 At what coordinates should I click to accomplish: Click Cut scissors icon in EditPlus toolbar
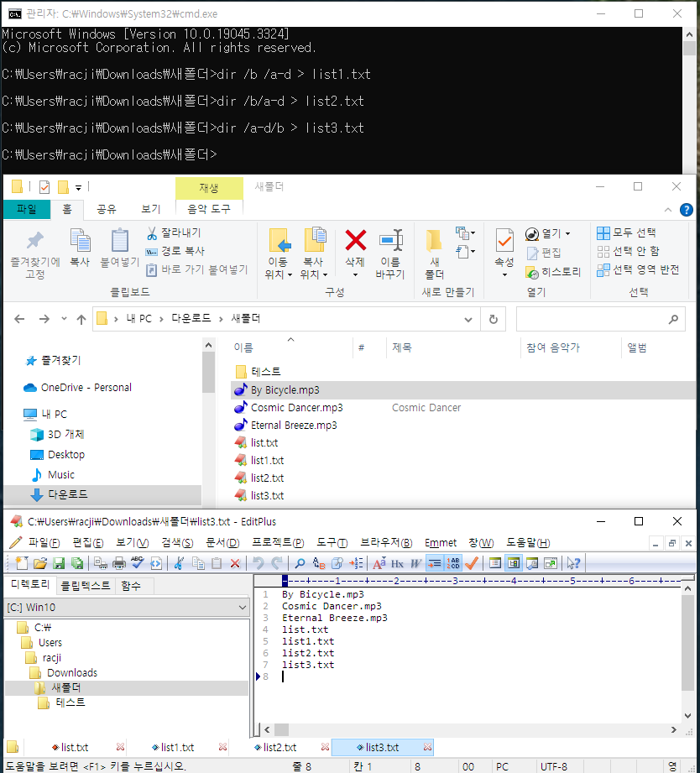click(179, 563)
